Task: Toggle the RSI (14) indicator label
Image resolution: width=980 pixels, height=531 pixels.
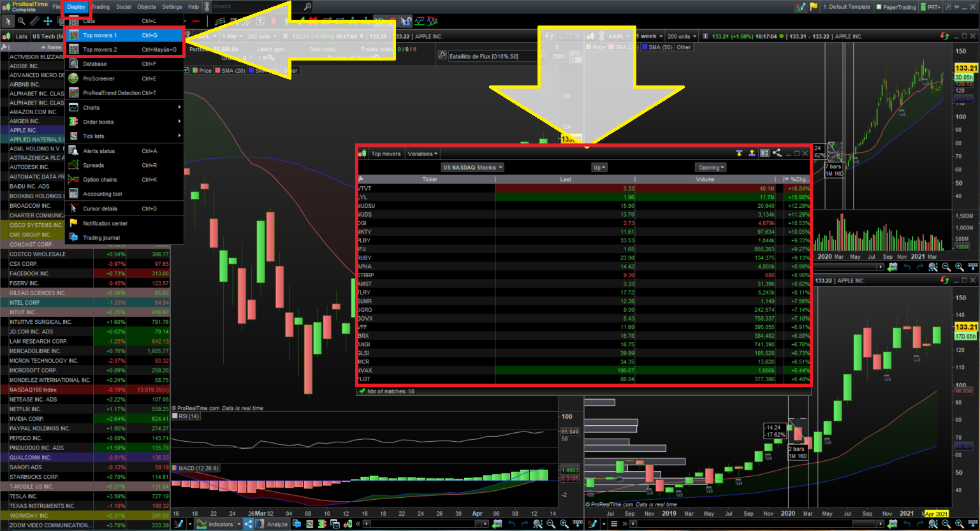Action: pyautogui.click(x=186, y=416)
